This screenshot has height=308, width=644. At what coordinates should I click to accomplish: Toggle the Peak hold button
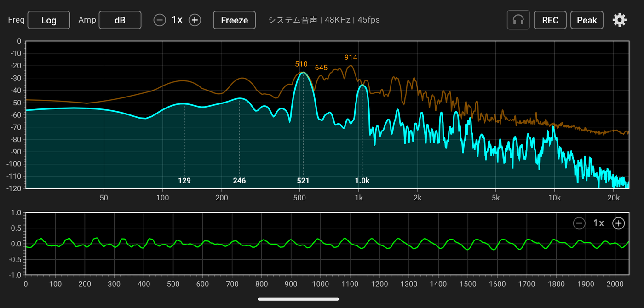[x=587, y=20]
